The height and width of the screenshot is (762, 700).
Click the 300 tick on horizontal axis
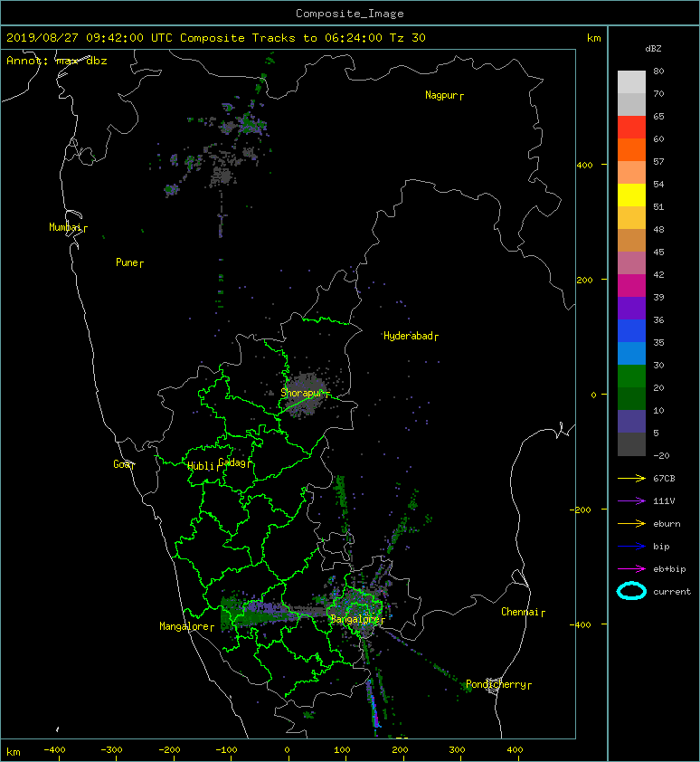457,750
